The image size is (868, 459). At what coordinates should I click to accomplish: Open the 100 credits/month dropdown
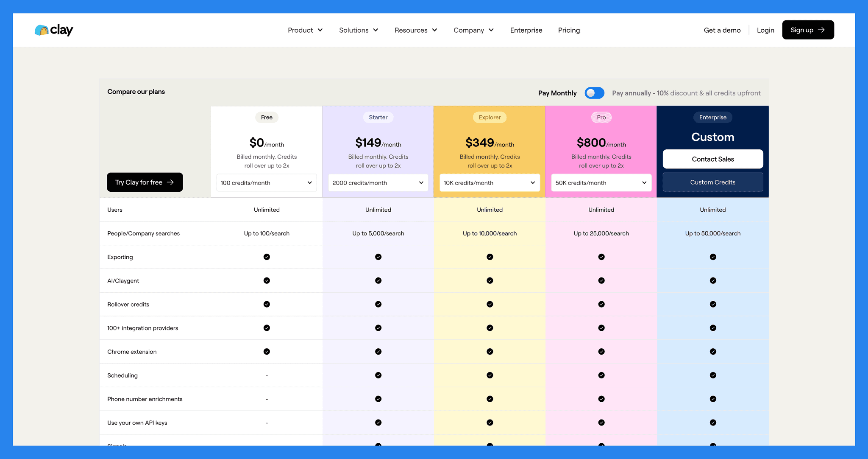click(267, 183)
